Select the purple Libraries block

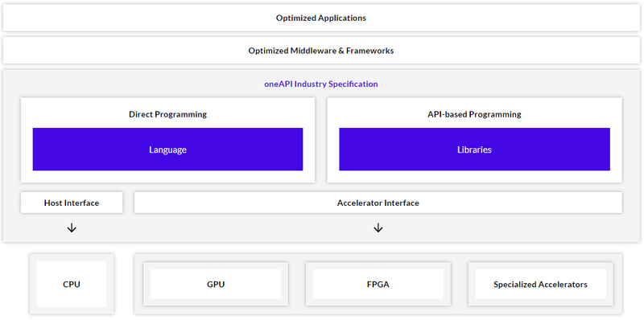pos(474,150)
